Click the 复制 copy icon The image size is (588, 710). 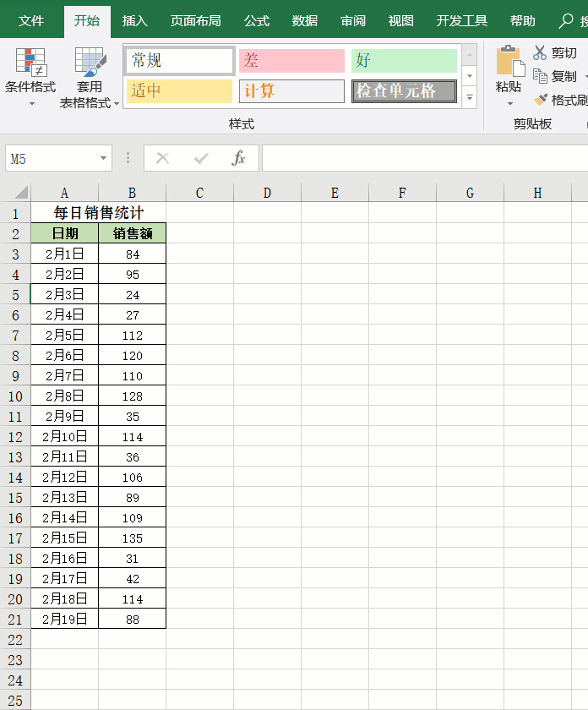coord(540,76)
